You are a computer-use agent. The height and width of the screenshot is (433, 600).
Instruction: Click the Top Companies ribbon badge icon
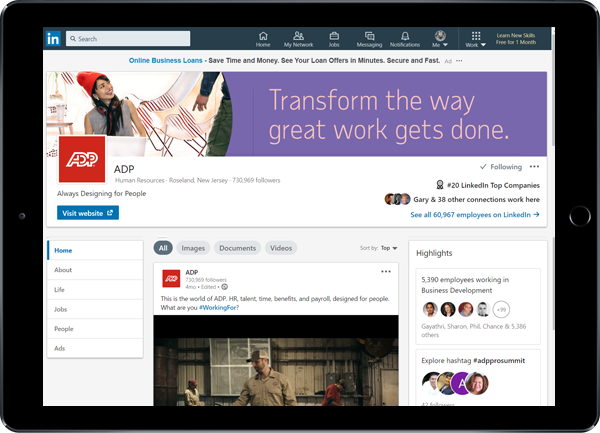440,185
